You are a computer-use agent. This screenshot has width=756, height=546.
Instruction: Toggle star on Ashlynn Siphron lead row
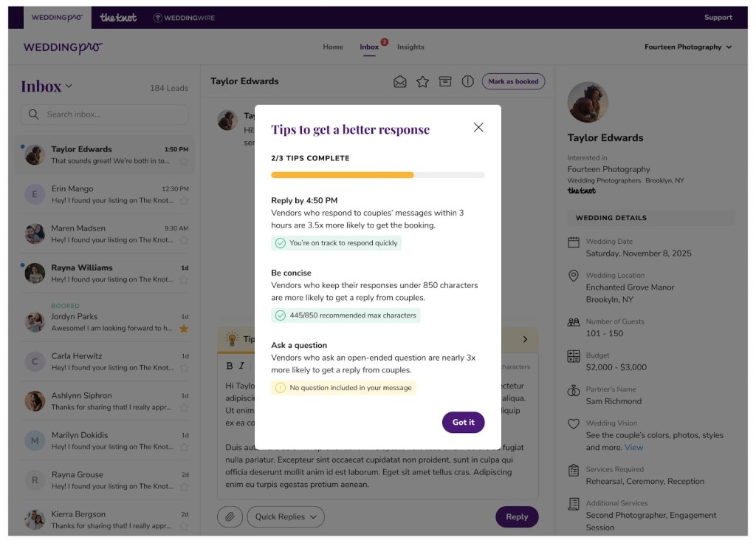[x=184, y=408]
